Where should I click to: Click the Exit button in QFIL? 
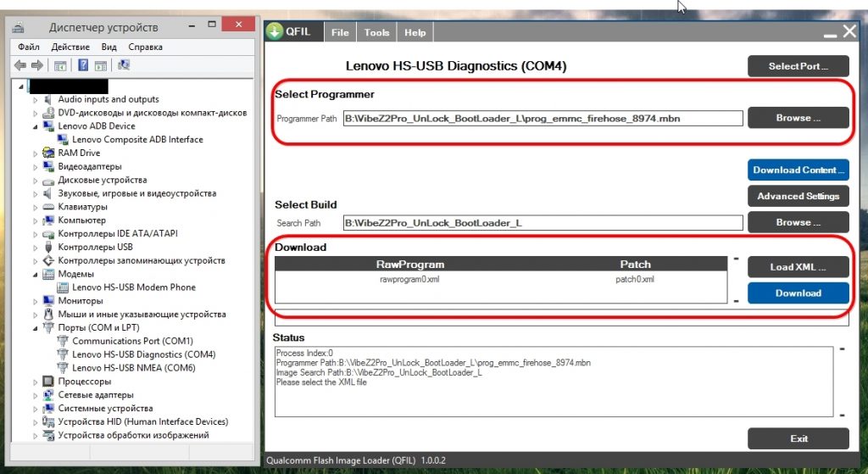[x=798, y=438]
